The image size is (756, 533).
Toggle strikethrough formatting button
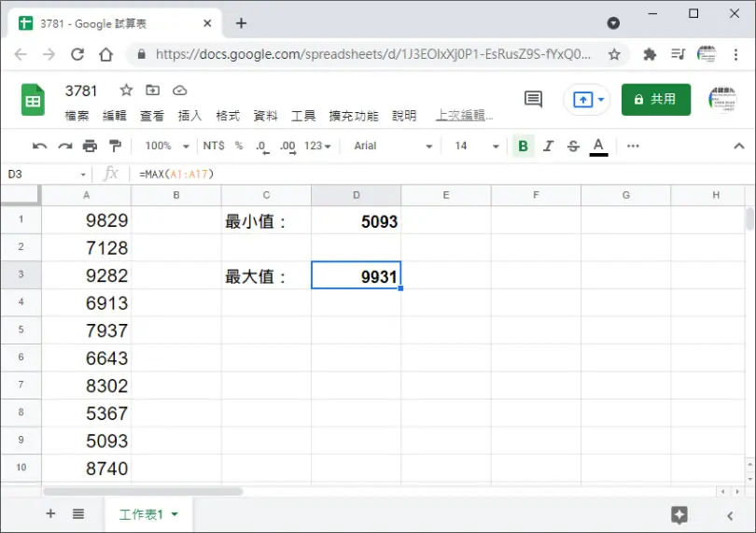click(573, 146)
